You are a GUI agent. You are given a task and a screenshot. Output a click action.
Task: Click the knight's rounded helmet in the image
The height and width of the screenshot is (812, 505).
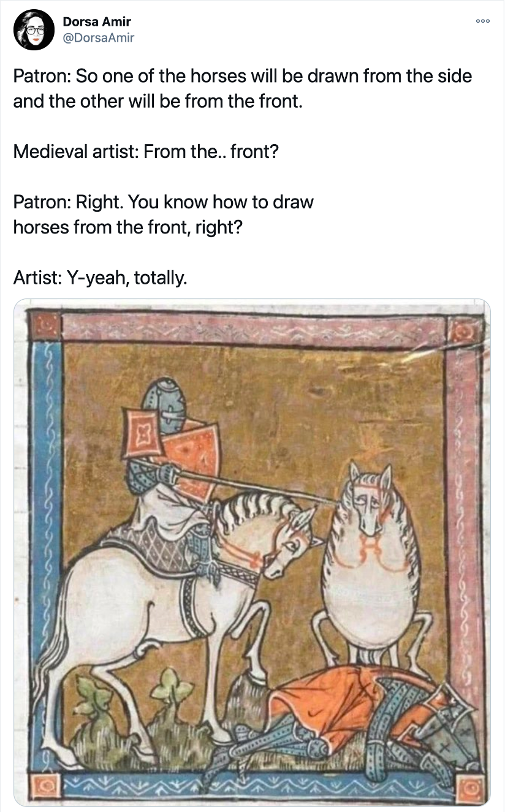click(162, 404)
